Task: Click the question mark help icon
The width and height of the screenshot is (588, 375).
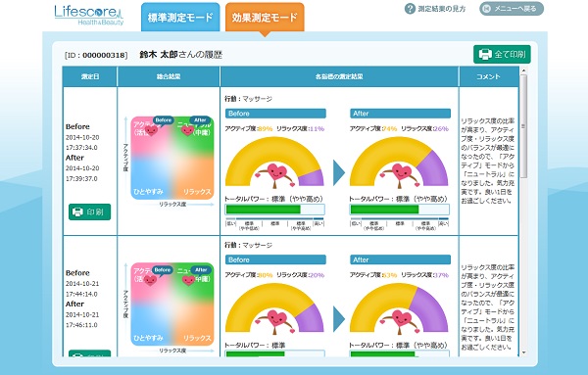Action: coord(410,9)
